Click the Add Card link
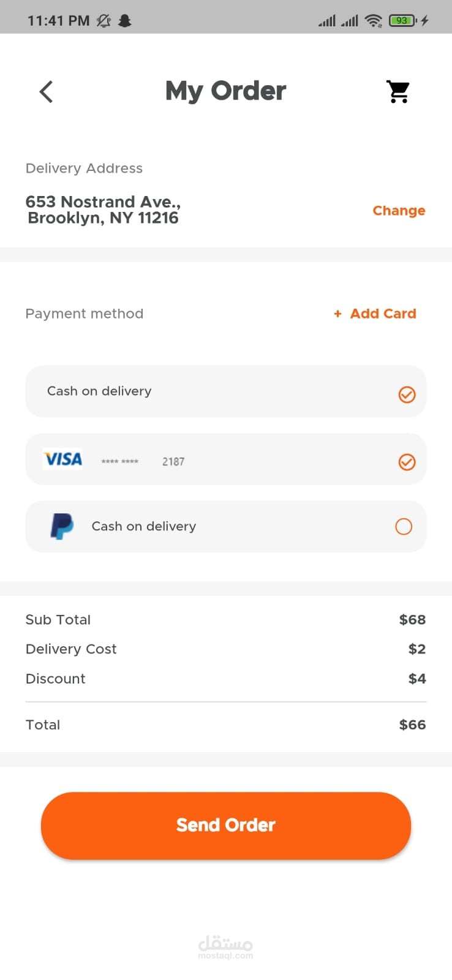 click(x=375, y=314)
